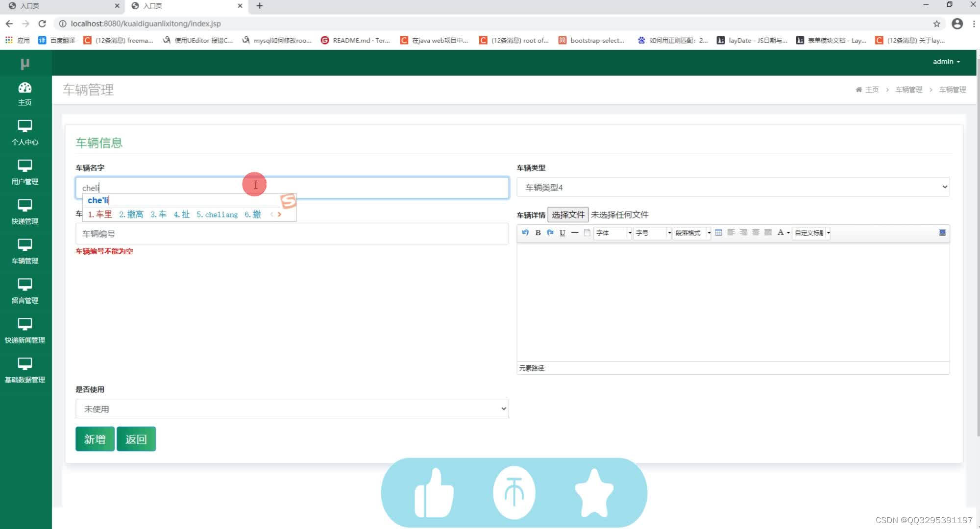Open the browser profile icon
This screenshot has width=980, height=529.
click(x=957, y=24)
